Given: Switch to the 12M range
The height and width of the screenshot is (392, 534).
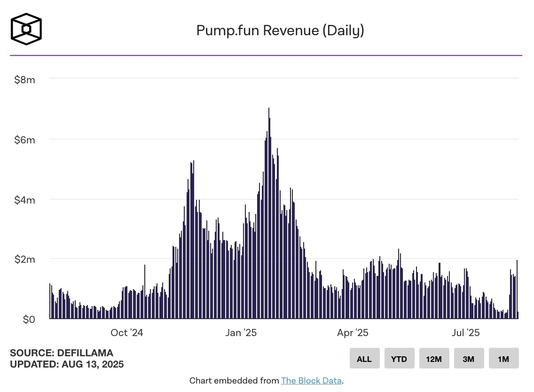Looking at the screenshot, I should click(x=434, y=358).
